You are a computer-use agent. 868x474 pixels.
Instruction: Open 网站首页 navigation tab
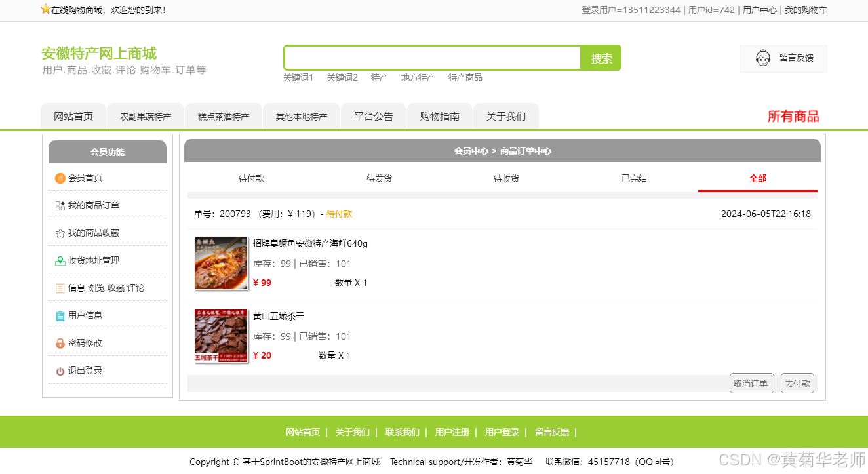[73, 116]
